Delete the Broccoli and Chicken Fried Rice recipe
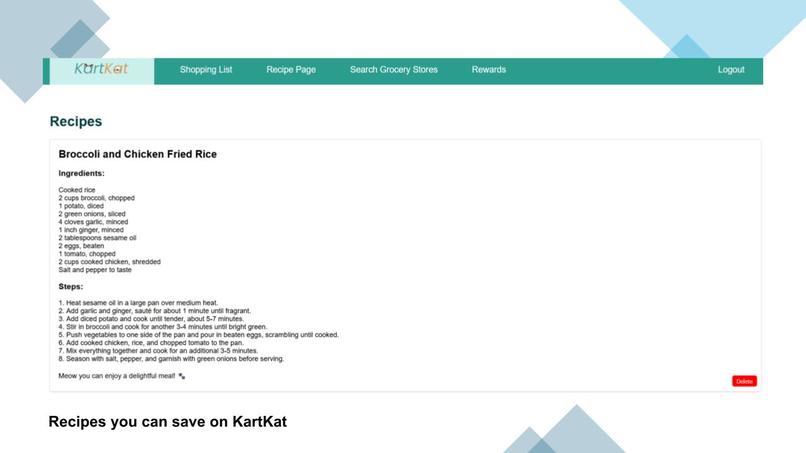 [x=744, y=381]
